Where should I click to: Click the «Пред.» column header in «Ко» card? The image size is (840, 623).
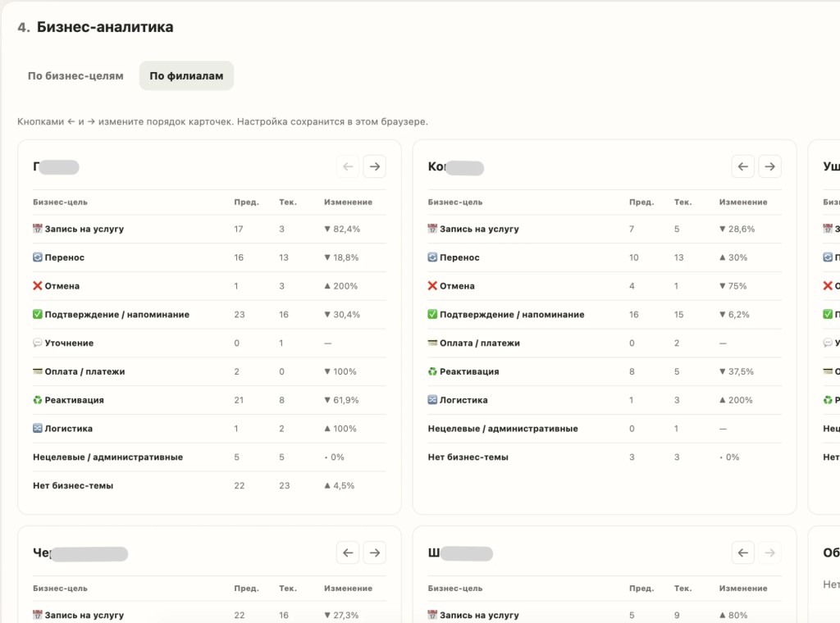641,202
